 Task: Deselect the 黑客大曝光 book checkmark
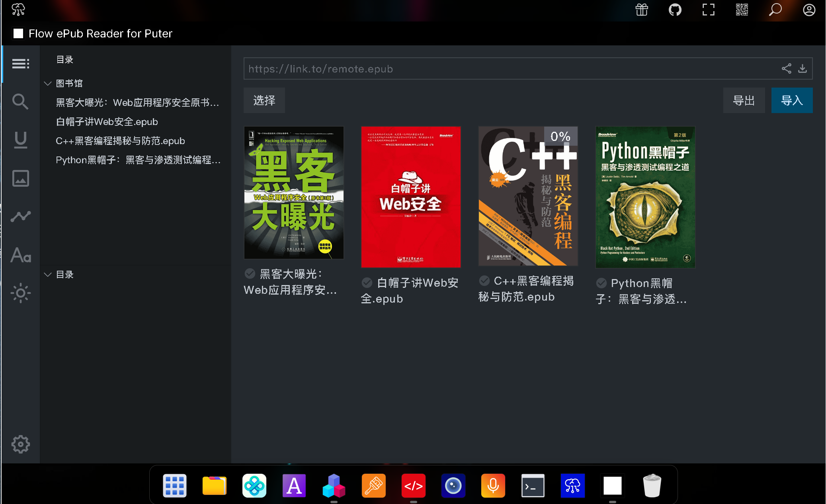pyautogui.click(x=250, y=273)
